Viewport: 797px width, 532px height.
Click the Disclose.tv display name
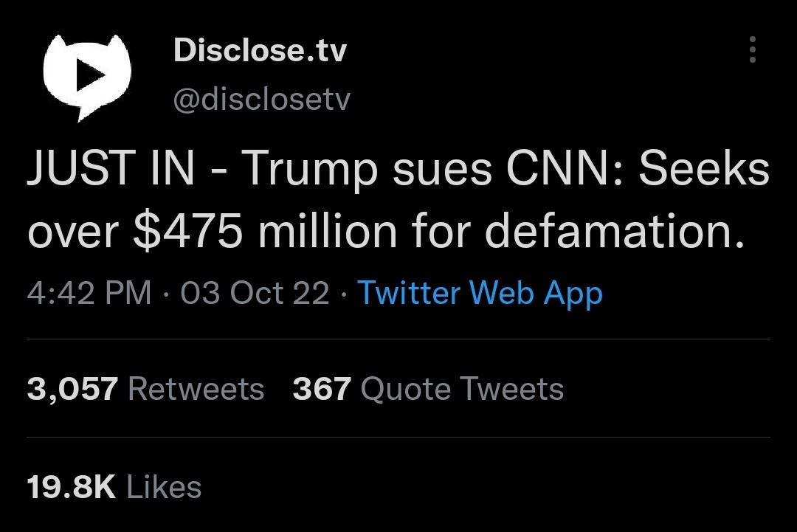(x=260, y=51)
